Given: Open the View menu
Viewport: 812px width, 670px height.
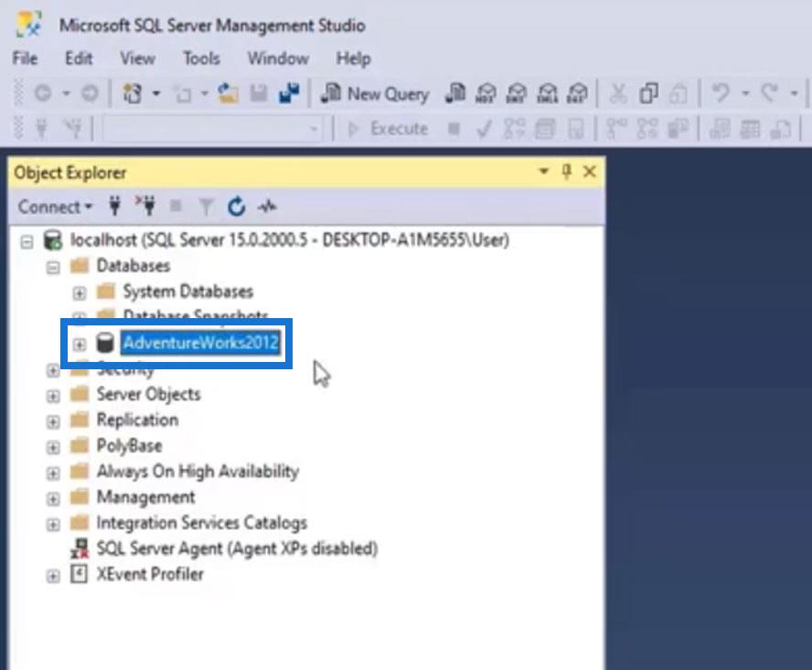Looking at the screenshot, I should coord(137,58).
